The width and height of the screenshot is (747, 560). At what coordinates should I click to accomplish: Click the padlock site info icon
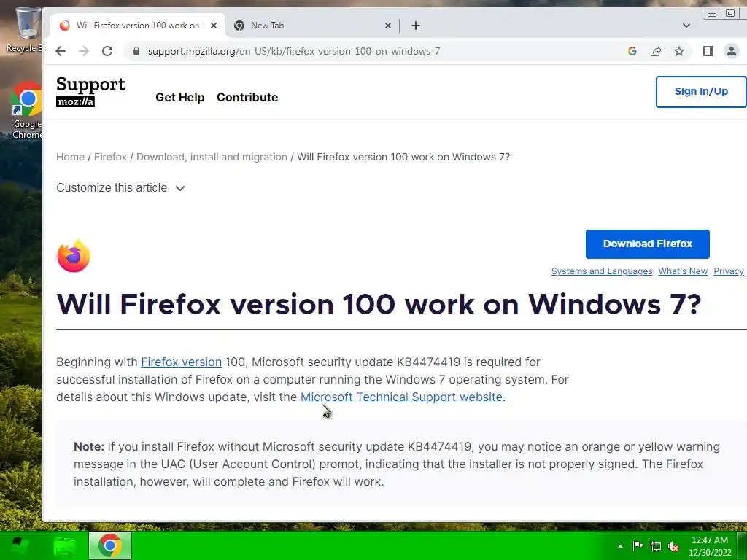tap(136, 51)
